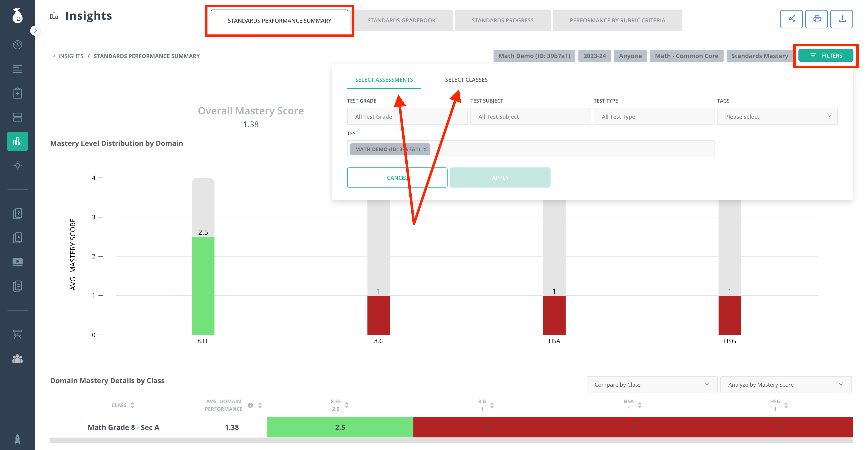Image resolution: width=868 pixels, height=450 pixels.
Task: Sort table by Class column
Action: click(132, 405)
